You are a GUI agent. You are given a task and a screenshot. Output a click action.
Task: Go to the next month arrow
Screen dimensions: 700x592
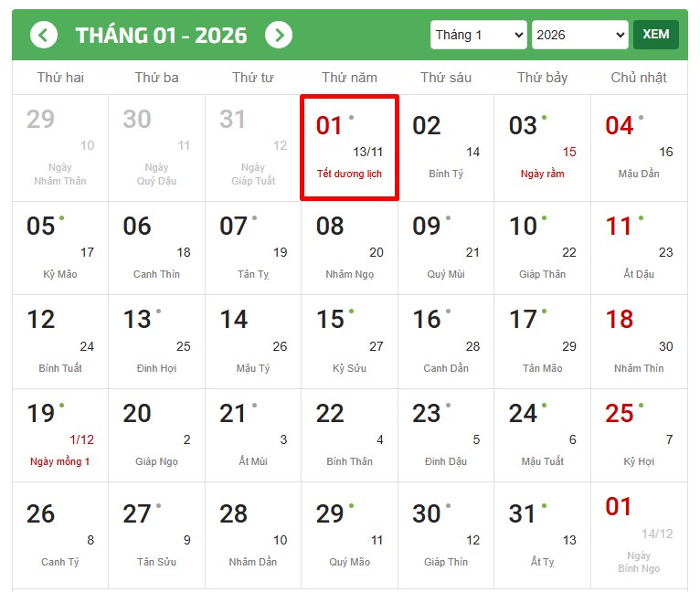(x=279, y=36)
